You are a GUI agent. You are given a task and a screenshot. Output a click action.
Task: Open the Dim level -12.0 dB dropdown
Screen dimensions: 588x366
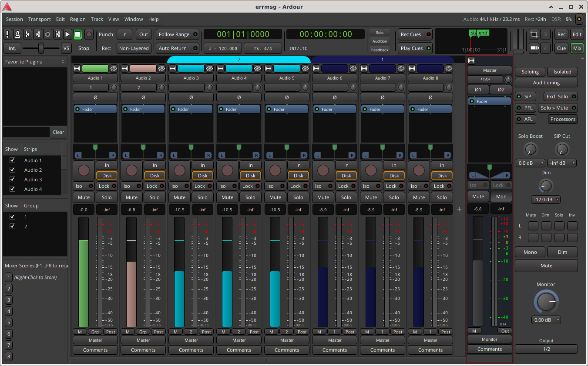pyautogui.click(x=546, y=200)
